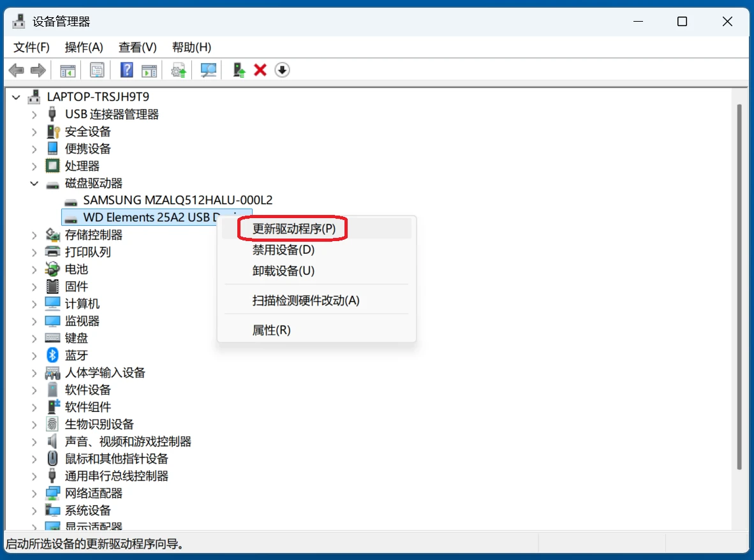
Task: Click 属性(R) in the context menu
Action: point(272,330)
